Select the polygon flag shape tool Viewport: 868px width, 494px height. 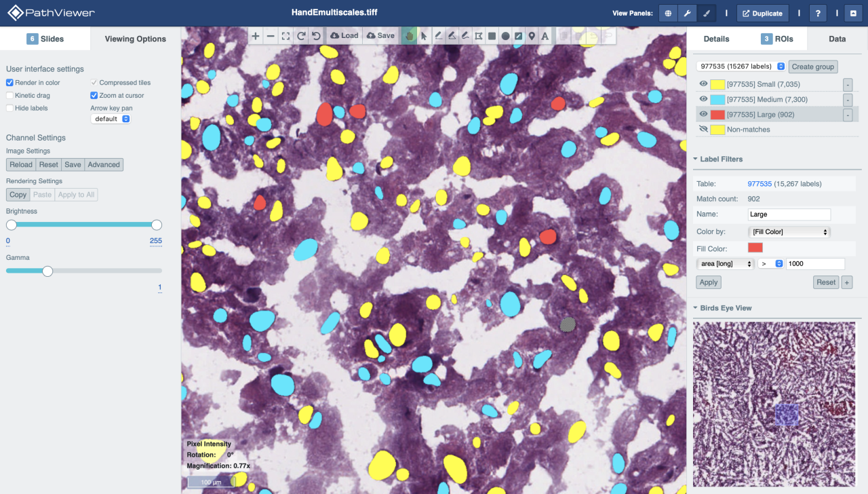click(x=479, y=36)
